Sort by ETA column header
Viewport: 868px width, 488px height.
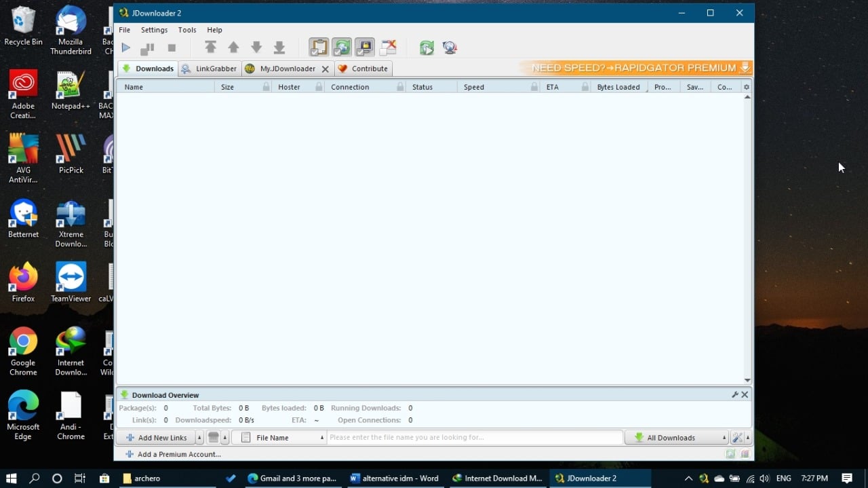tap(553, 87)
